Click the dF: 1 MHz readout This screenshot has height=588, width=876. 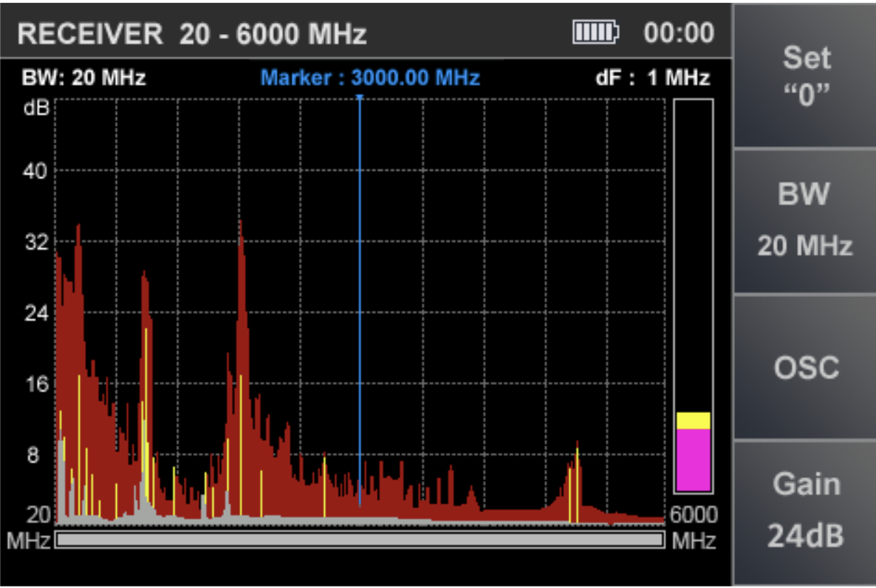click(652, 78)
